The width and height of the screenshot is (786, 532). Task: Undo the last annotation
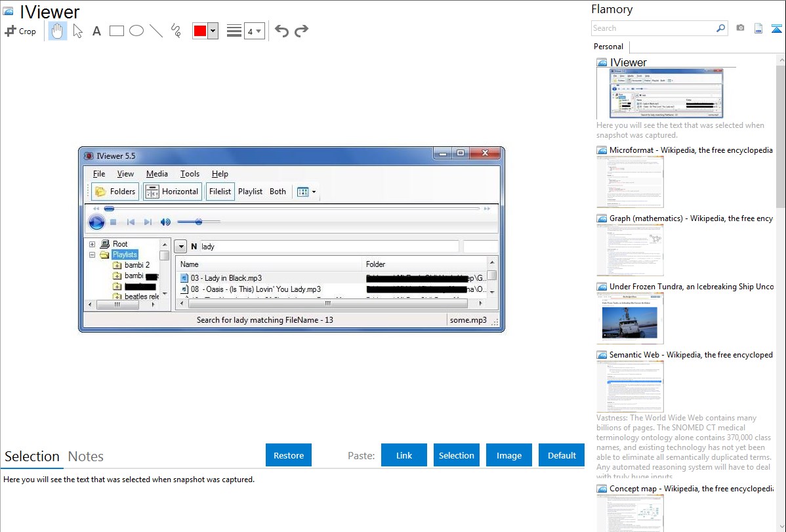[x=281, y=31]
